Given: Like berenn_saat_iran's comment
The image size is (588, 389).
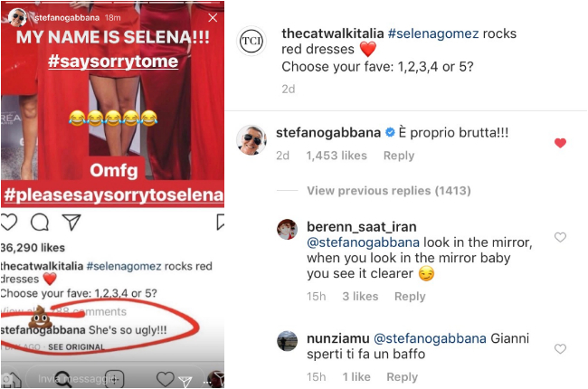Looking at the screenshot, I should pos(560,238).
